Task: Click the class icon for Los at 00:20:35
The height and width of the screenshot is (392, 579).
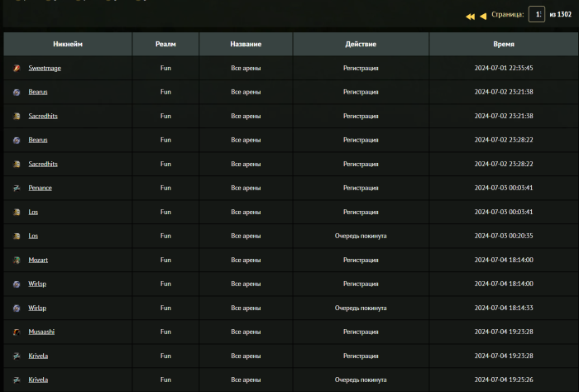Action: pos(17,236)
